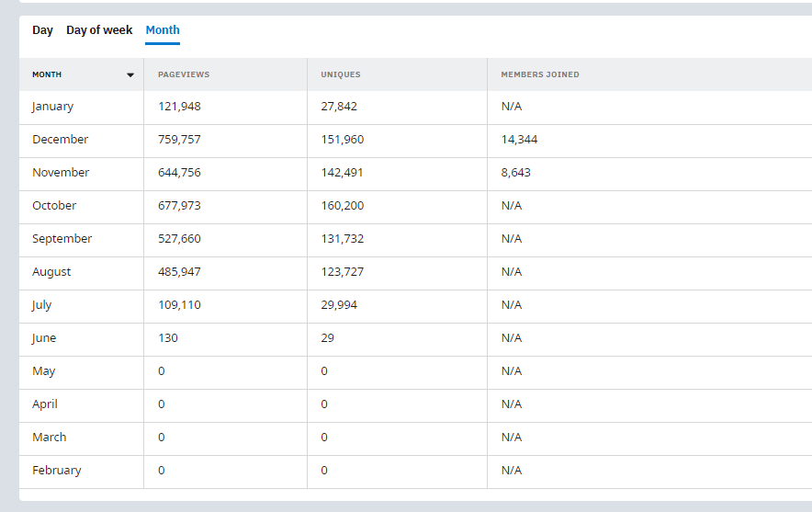Select the July row label
The height and width of the screenshot is (512, 812).
tap(42, 305)
